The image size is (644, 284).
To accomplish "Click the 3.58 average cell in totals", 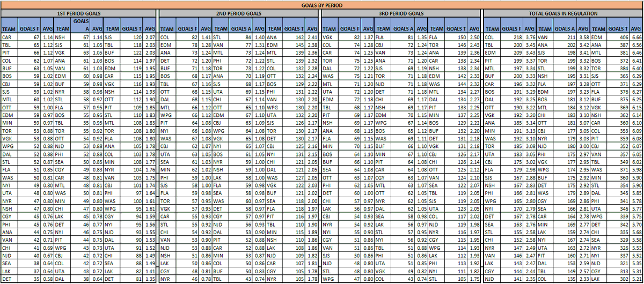I will click(583, 38).
